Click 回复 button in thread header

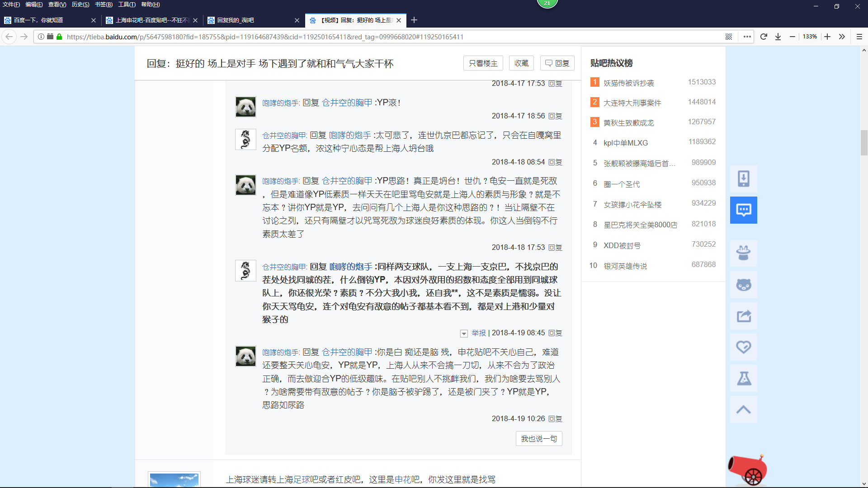point(557,63)
